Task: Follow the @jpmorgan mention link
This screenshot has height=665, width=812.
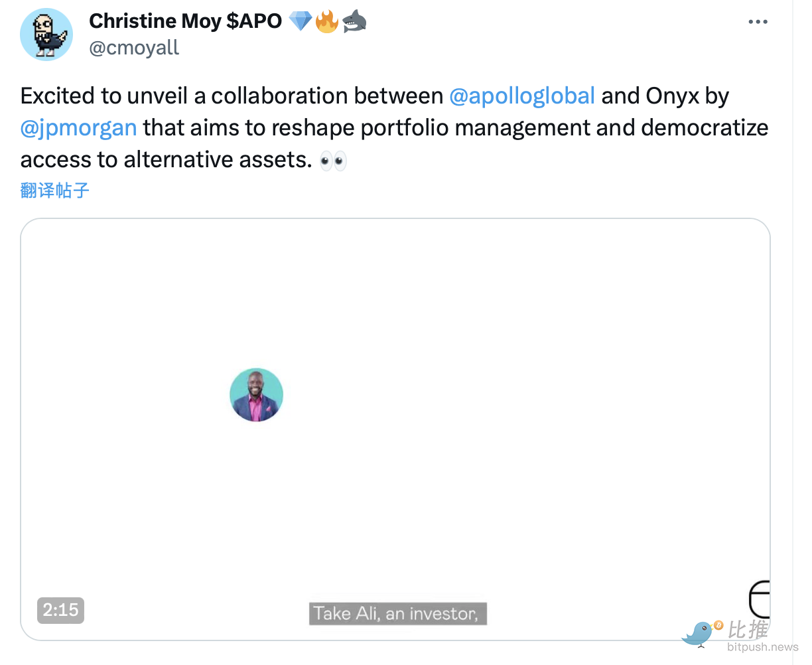Action: coord(79,127)
